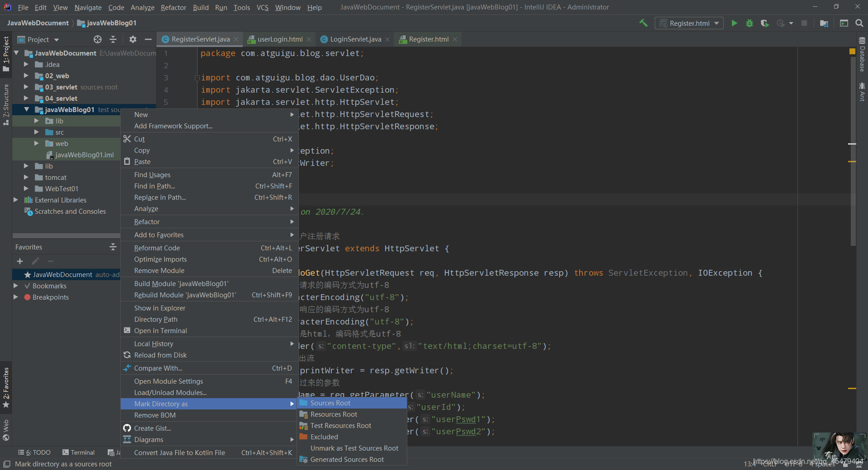Collapse all in Project panel
Screen dimensions: 868x470
(113, 39)
